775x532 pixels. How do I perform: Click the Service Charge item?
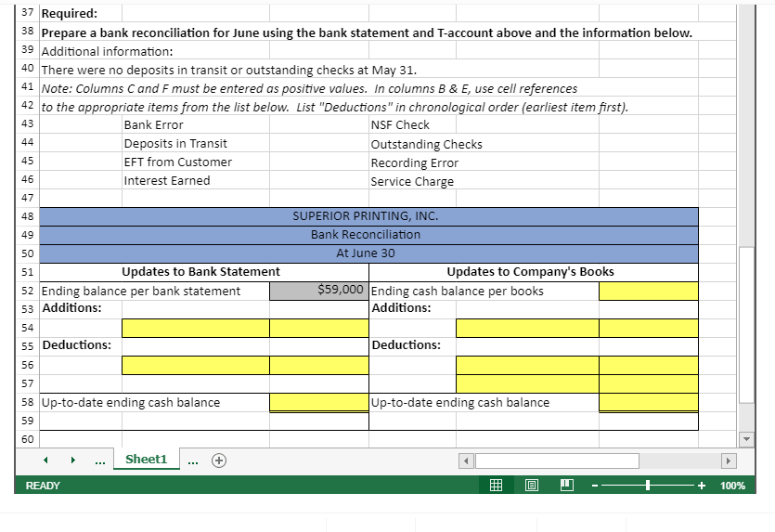[x=412, y=182]
